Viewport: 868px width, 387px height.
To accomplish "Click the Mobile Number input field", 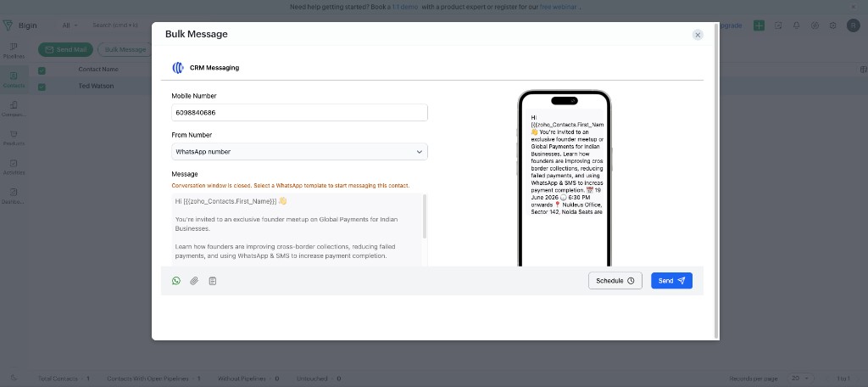I will pos(299,113).
